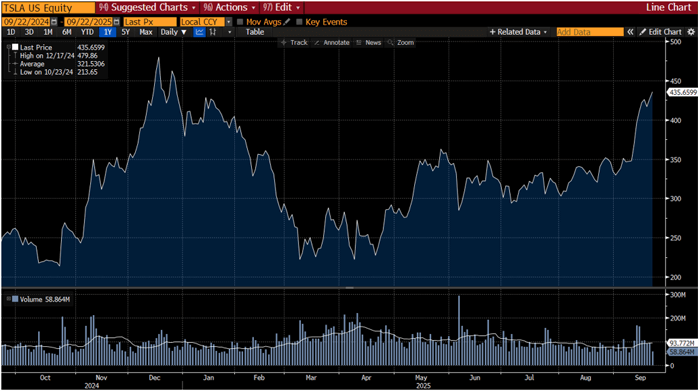Click the start date field 09/22/2024

[x=26, y=22]
